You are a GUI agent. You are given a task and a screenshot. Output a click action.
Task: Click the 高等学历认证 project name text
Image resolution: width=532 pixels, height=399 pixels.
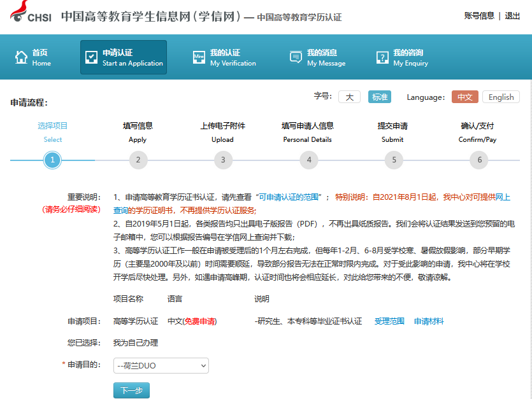pyautogui.click(x=136, y=321)
